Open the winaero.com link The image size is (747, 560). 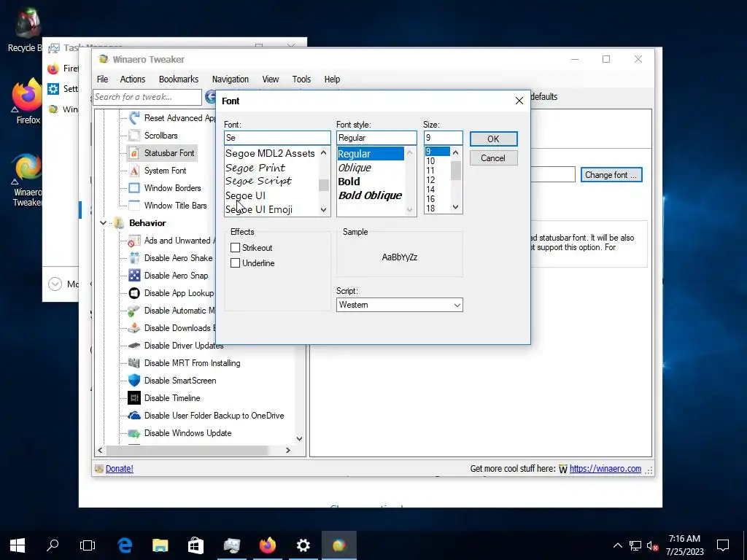[605, 469]
